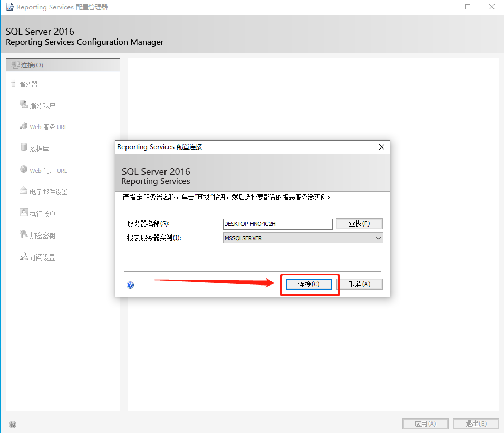Click the 服务器名称 input field

[277, 224]
